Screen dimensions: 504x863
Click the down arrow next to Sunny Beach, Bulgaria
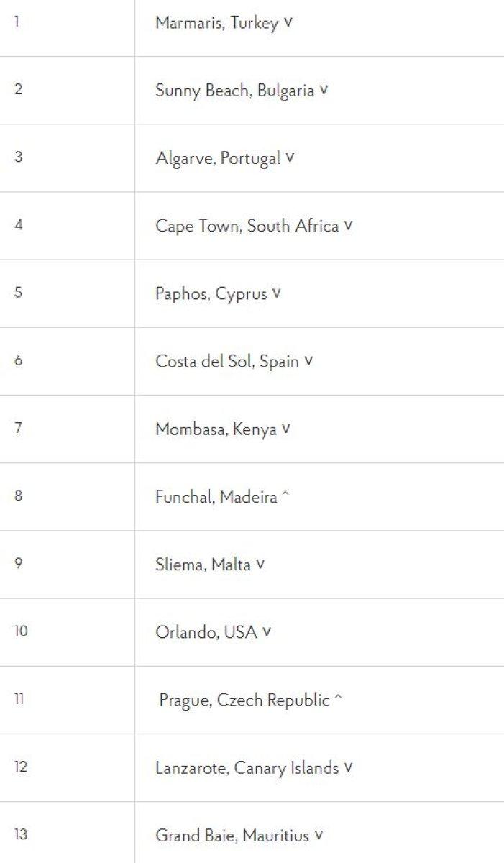[x=324, y=91]
